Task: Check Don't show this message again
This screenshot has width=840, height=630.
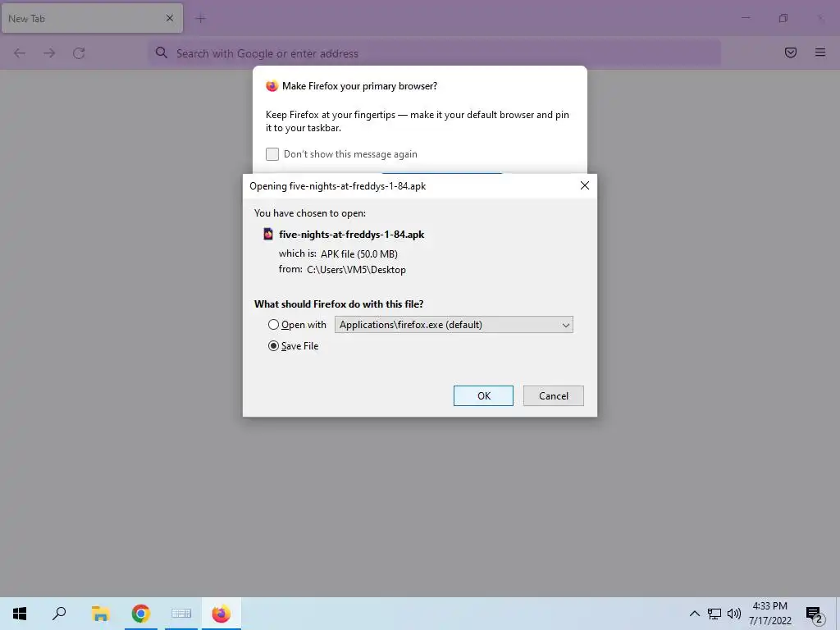Action: click(x=272, y=154)
